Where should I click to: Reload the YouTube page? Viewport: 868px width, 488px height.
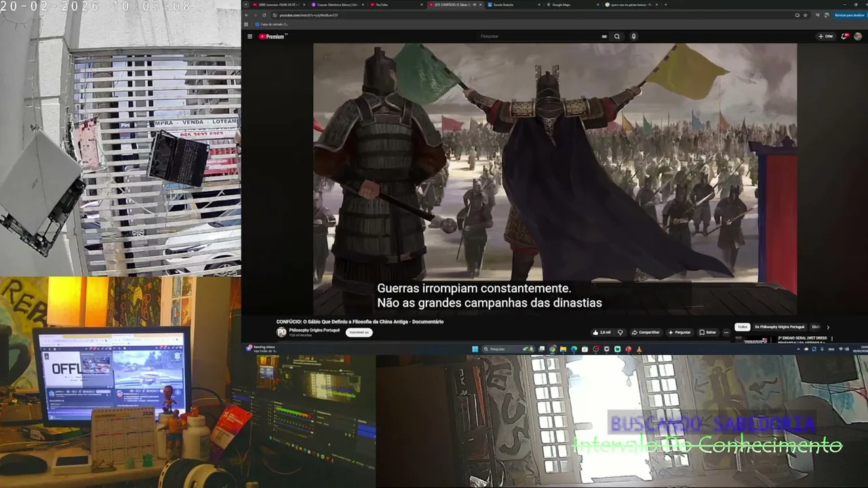point(264,15)
